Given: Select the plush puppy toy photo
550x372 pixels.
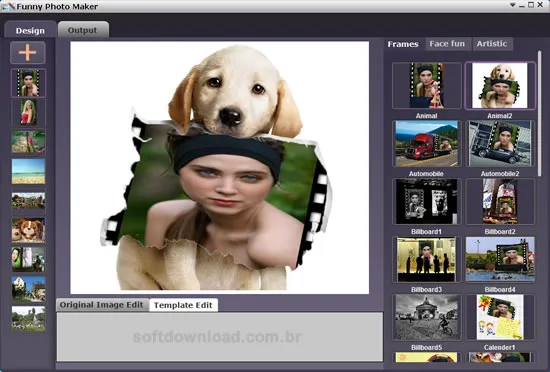Looking at the screenshot, I should (28, 230).
